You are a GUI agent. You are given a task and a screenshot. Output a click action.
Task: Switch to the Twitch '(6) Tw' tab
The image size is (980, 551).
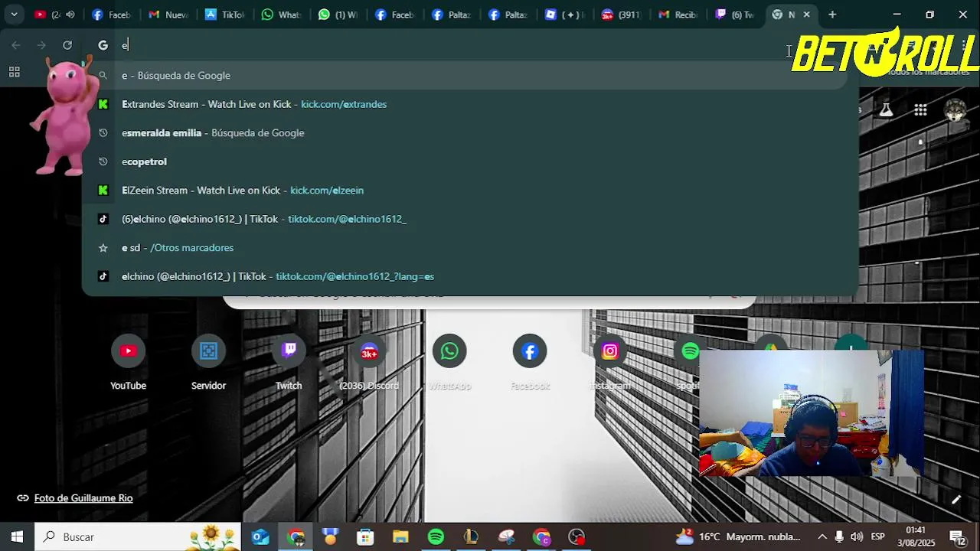coord(735,15)
